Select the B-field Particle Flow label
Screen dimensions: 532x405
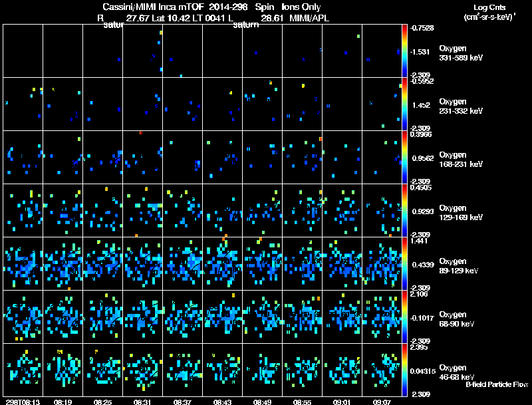[x=497, y=384]
